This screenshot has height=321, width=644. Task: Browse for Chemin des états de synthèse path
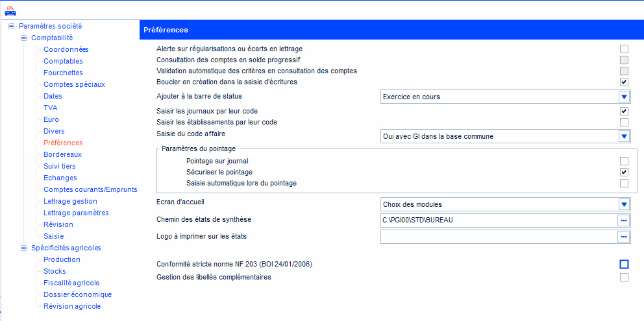tap(624, 220)
